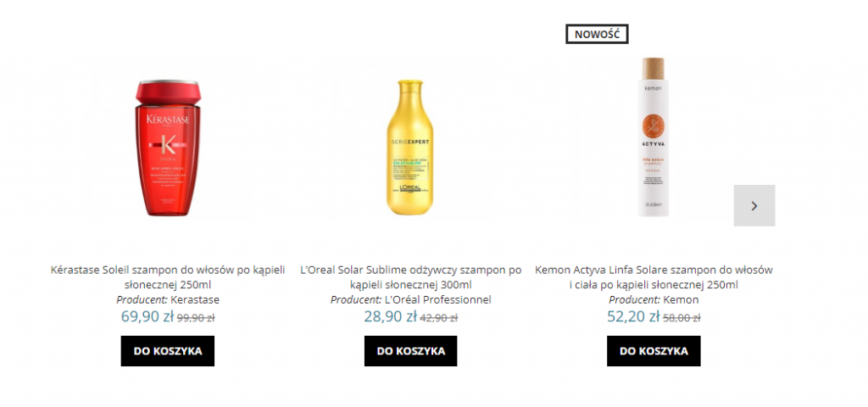The height and width of the screenshot is (407, 868).
Task: Click the crossed-out 99,90 zł old price
Action: 196,318
